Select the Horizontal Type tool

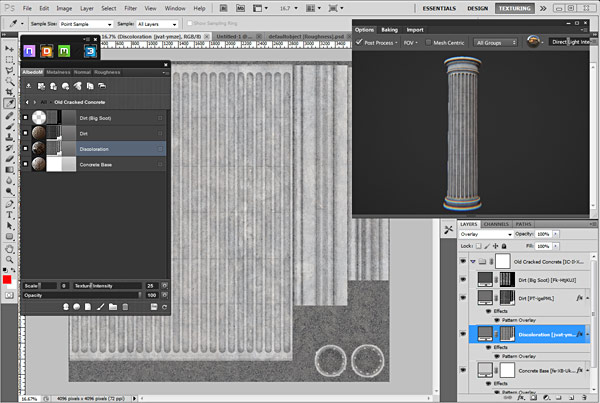[9, 215]
